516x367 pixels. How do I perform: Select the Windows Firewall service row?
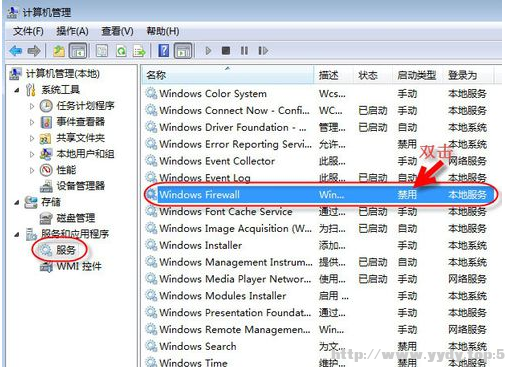319,194
